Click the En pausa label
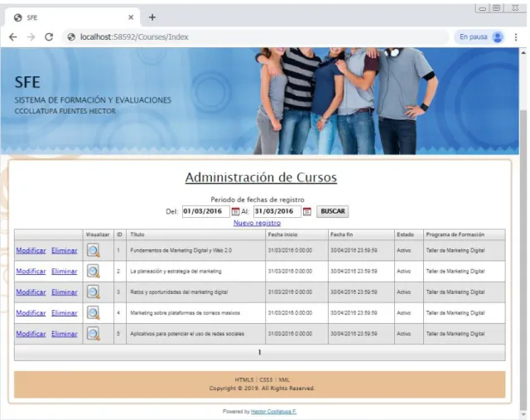This screenshot has height=420, width=530. coord(473,36)
